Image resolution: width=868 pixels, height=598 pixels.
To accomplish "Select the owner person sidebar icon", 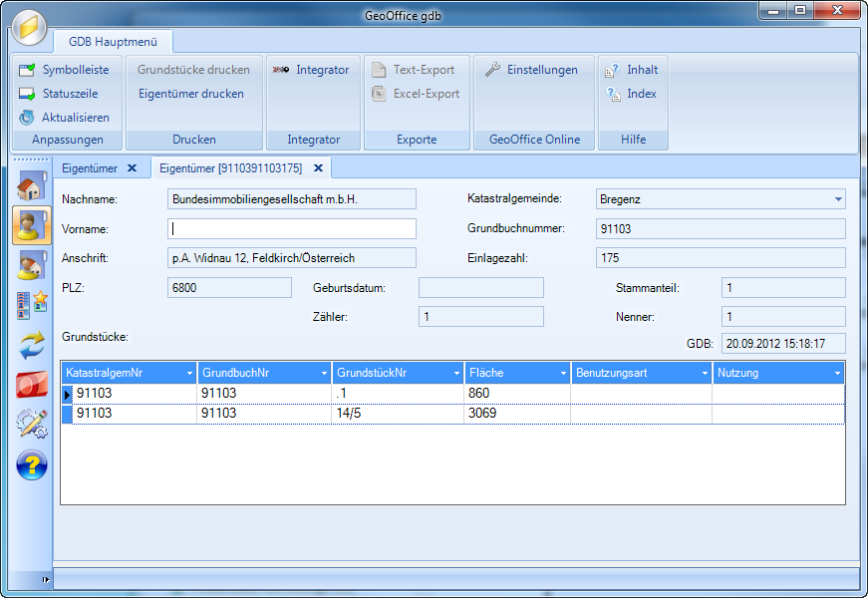I will pyautogui.click(x=32, y=225).
